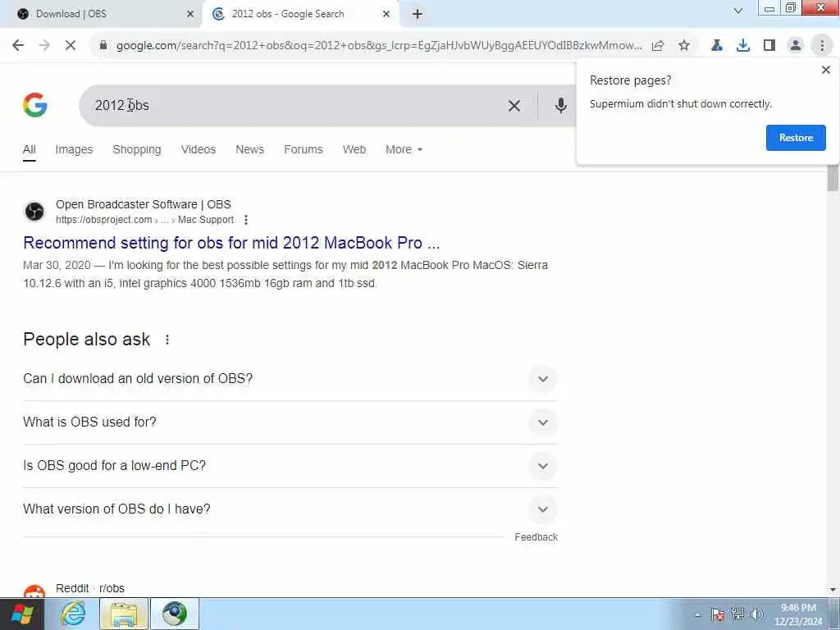
Task: Open the Chrome Labs flask icon
Action: pos(717,46)
